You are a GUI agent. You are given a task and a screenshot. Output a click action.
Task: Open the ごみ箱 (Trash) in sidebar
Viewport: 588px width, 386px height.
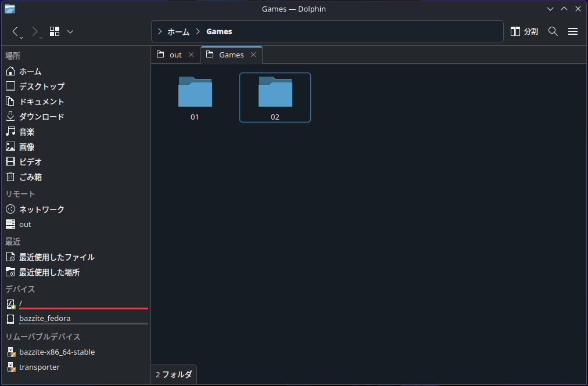coord(29,176)
